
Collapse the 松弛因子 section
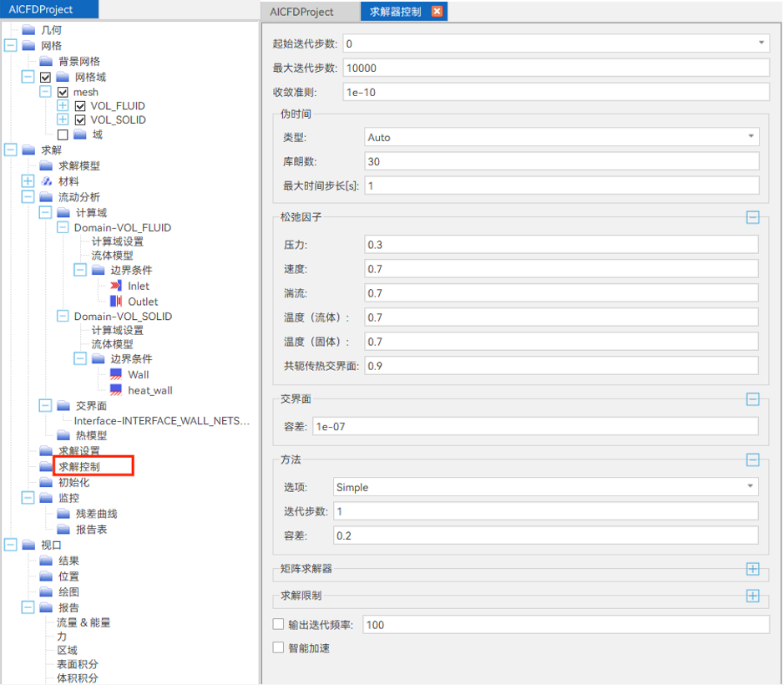pos(751,217)
